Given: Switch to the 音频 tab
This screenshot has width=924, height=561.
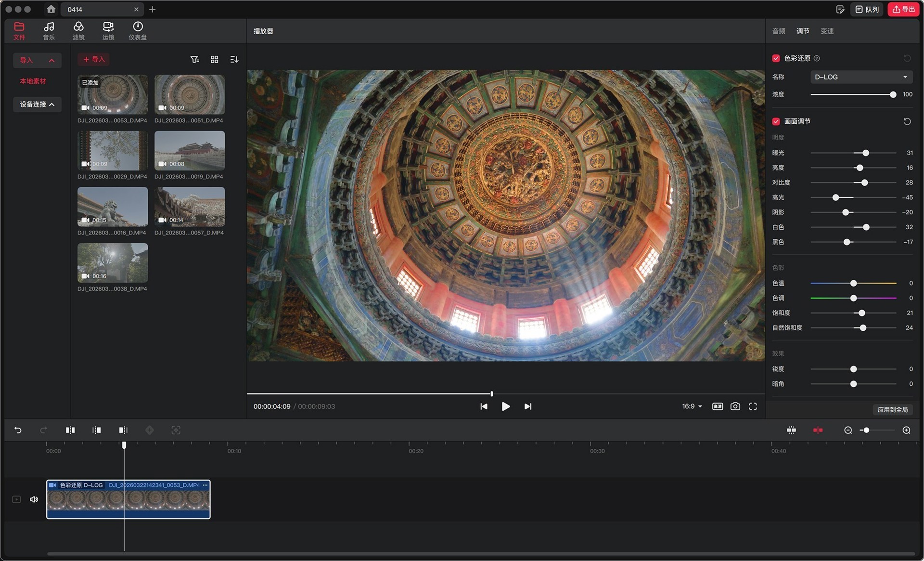Looking at the screenshot, I should (778, 31).
